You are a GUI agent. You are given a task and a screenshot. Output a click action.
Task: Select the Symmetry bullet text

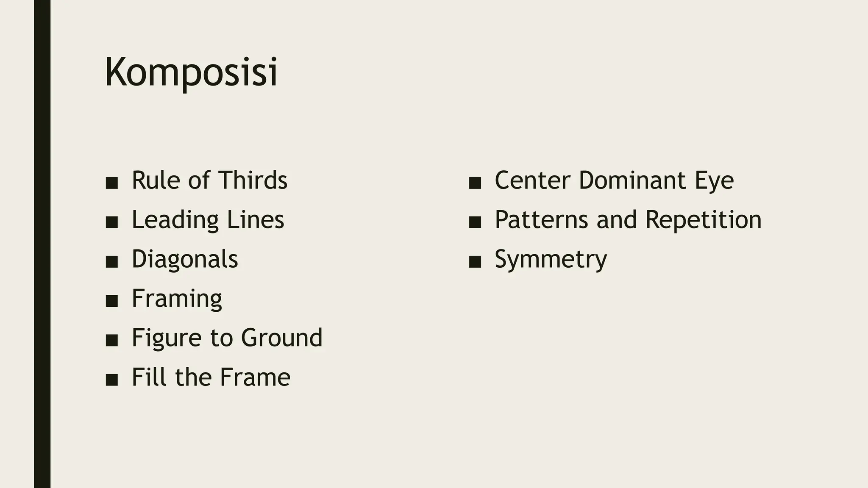click(x=551, y=259)
